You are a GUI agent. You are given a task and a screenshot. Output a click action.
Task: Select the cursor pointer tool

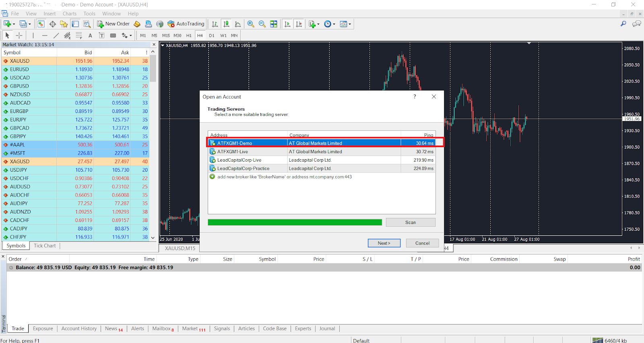point(7,35)
